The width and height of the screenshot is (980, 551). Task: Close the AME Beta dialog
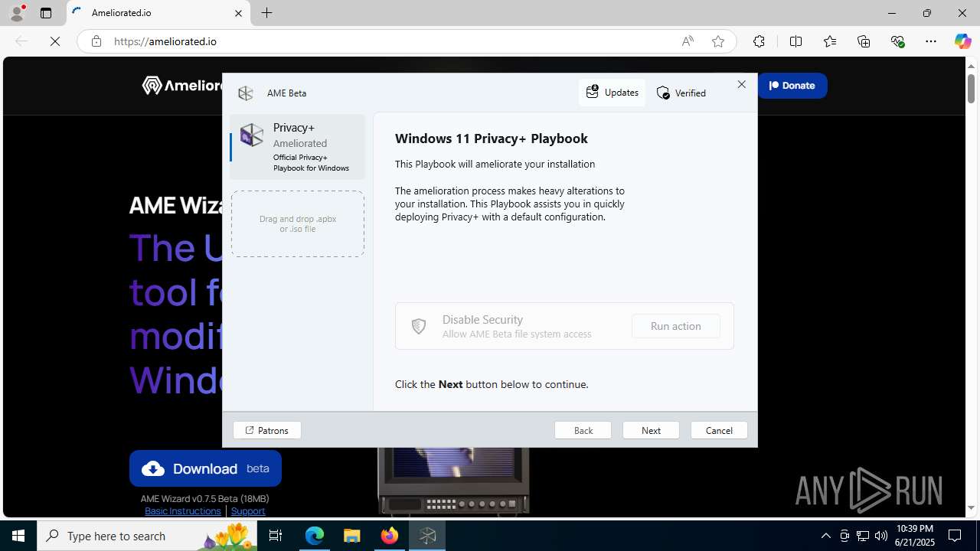click(x=741, y=84)
